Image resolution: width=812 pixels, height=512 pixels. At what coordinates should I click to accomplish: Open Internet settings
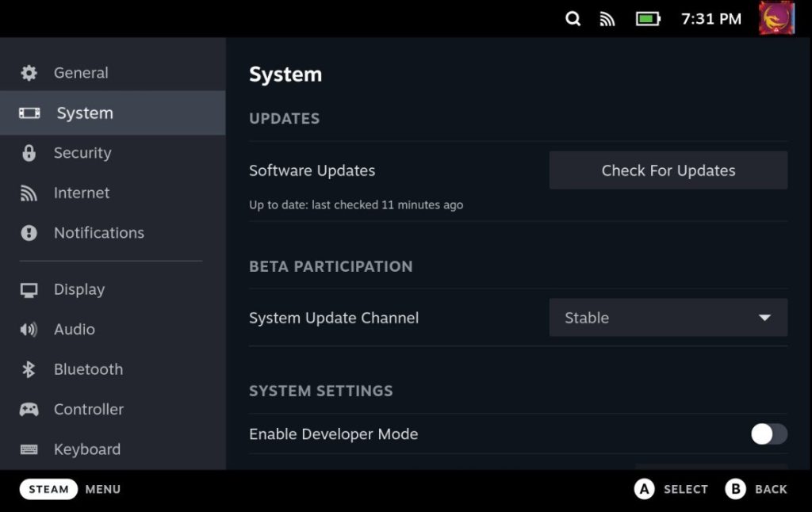click(x=113, y=193)
